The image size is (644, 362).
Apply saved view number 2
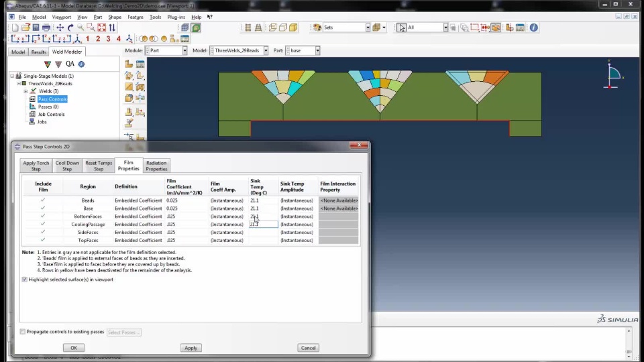point(98,39)
